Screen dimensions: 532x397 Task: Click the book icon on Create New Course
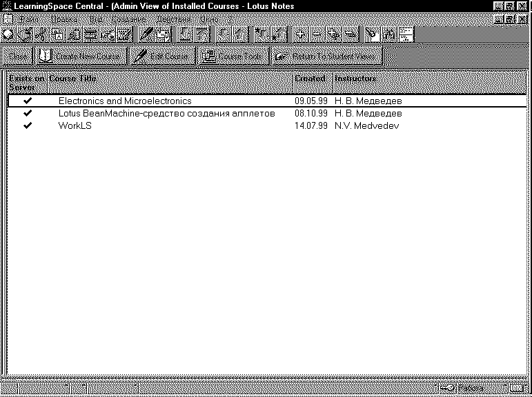[44, 56]
